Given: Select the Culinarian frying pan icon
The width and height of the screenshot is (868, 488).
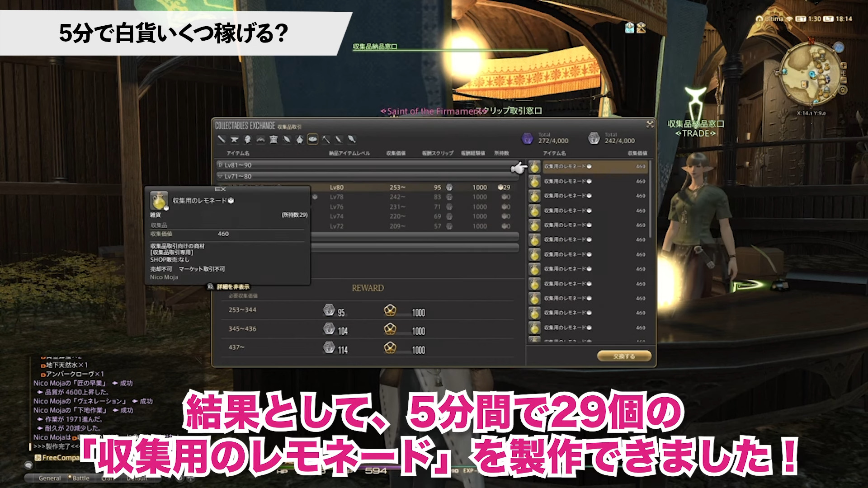Looking at the screenshot, I should [312, 140].
